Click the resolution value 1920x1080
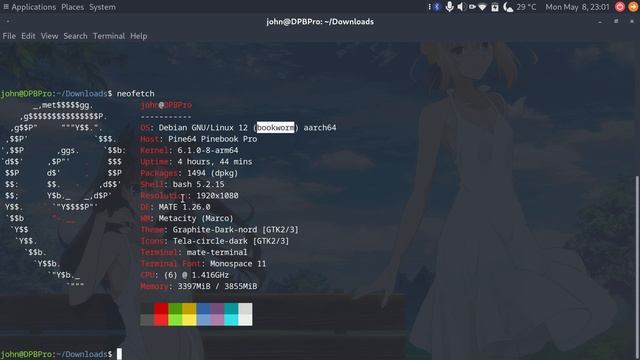Image resolution: width=640 pixels, height=360 pixels. (217, 196)
